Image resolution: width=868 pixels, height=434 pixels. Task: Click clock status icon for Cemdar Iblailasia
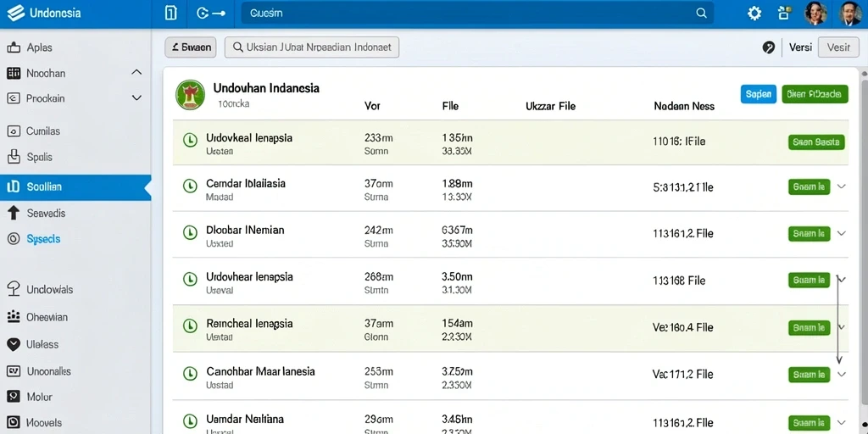point(190,186)
